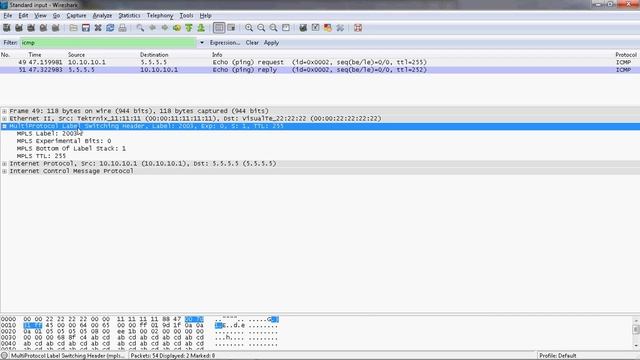The height and width of the screenshot is (360, 640).
Task: Click in the icmp filter field
Action: pyautogui.click(x=108, y=42)
